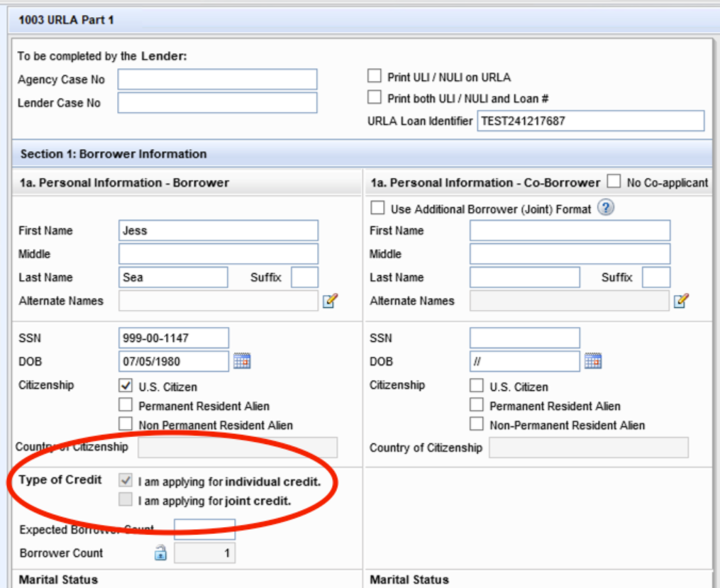Viewport: 720px width, 588px height.
Task: Click the URLA Loan Identifier field
Action: (x=590, y=121)
